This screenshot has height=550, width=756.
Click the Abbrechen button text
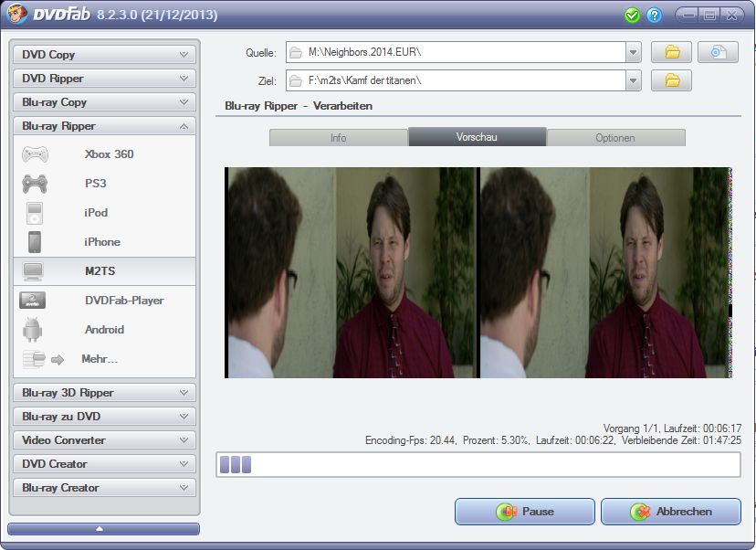(684, 512)
